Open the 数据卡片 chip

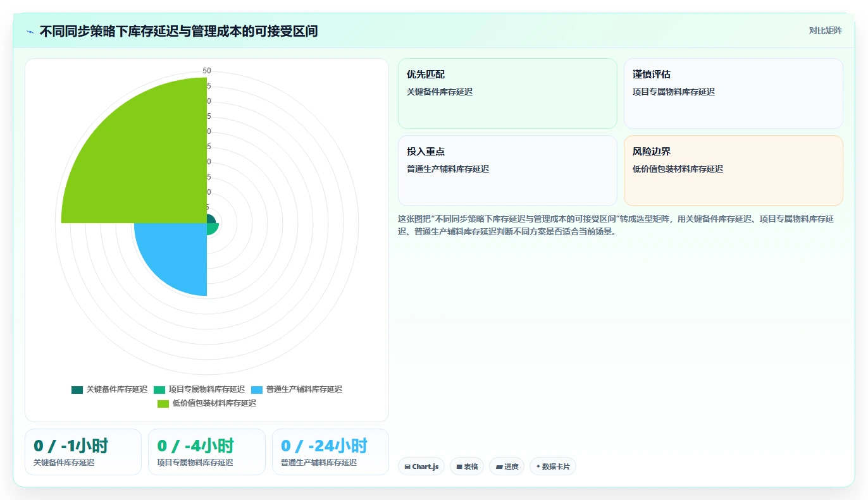click(553, 466)
